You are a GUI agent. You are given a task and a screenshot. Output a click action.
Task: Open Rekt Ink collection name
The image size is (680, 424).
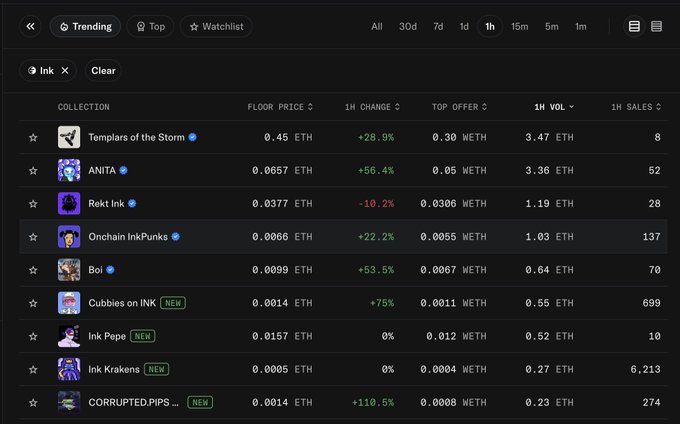pos(106,203)
